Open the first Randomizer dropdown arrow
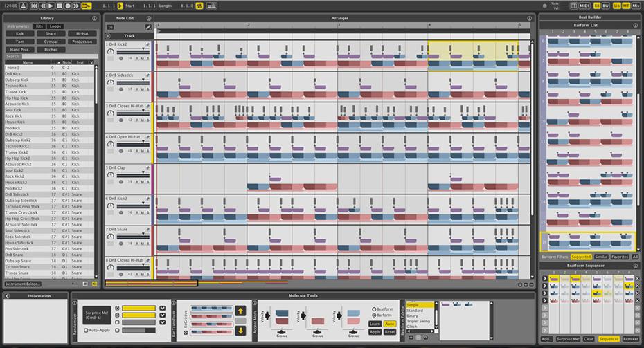The width and height of the screenshot is (644, 348). point(161,309)
